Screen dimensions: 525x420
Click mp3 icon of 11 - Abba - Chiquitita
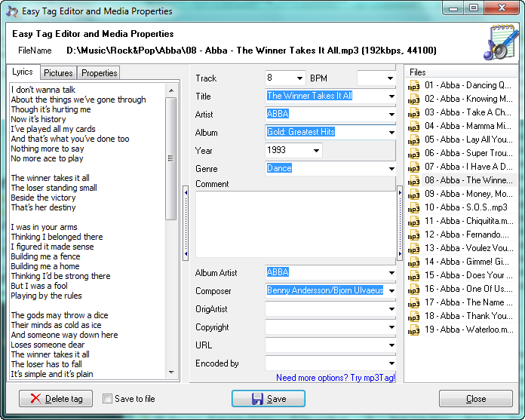[x=413, y=222]
